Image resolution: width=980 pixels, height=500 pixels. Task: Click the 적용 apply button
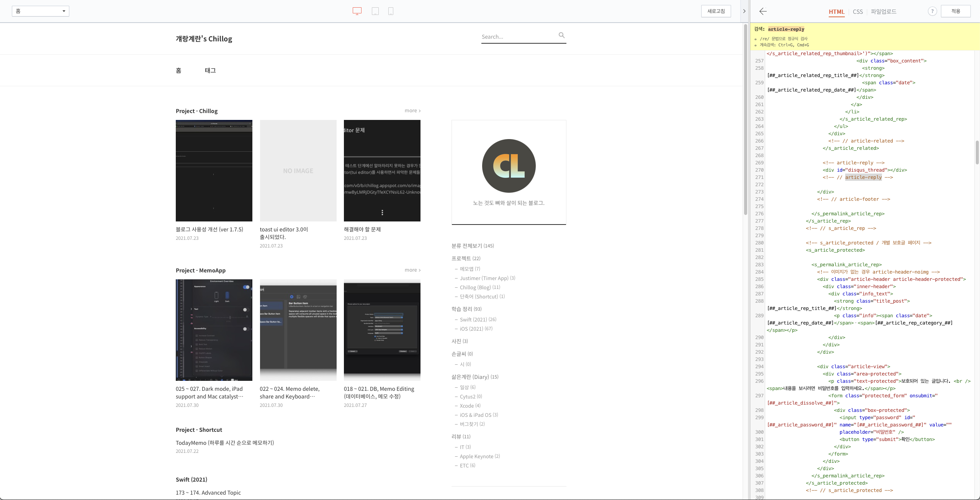(x=955, y=11)
